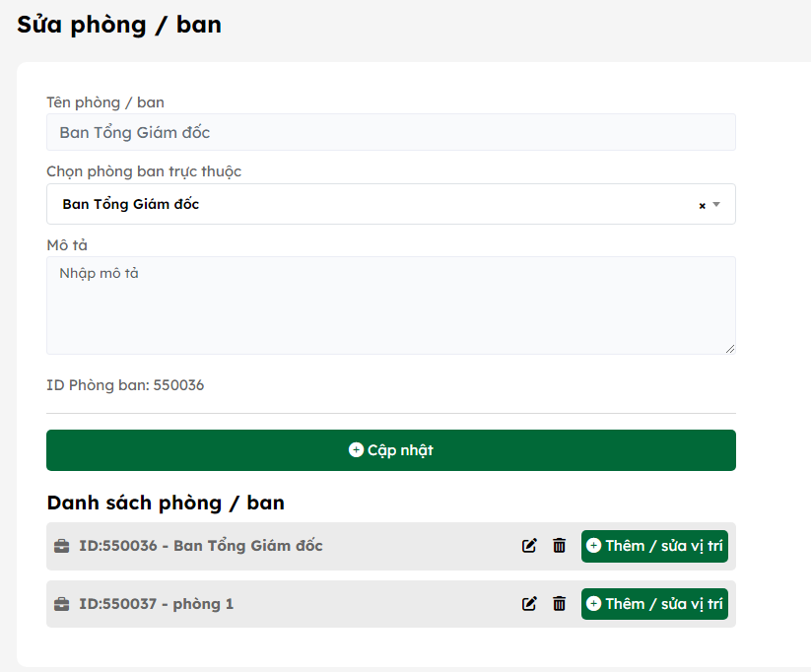Screen dimensions: 811x672
Task: Click Thêm / sửa vị trí for Ban Tổng Giám đốc
Action: (654, 546)
